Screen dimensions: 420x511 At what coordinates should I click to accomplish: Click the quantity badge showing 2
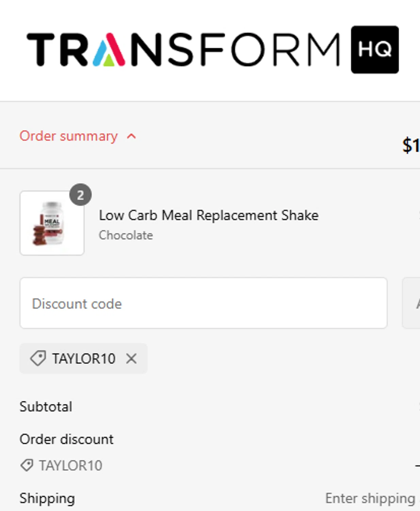[x=80, y=195]
